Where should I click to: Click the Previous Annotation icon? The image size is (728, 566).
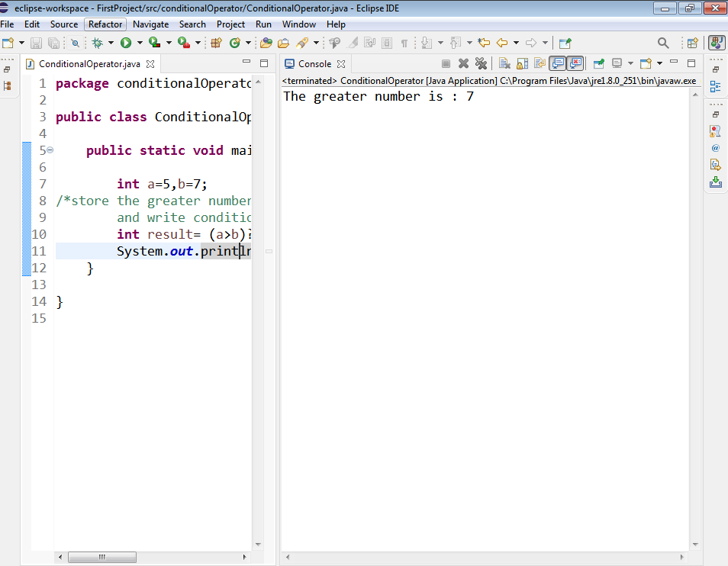click(456, 43)
